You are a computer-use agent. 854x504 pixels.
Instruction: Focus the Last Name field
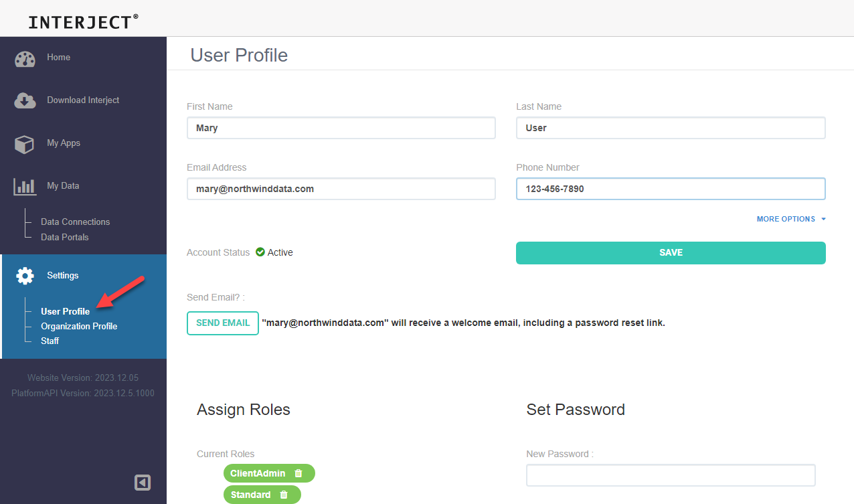[x=671, y=128]
